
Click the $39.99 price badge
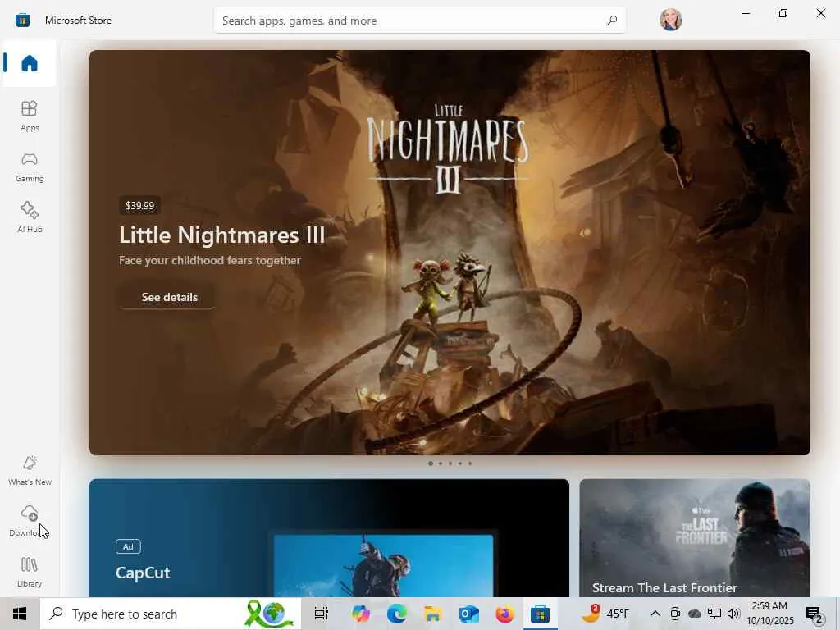pos(139,205)
